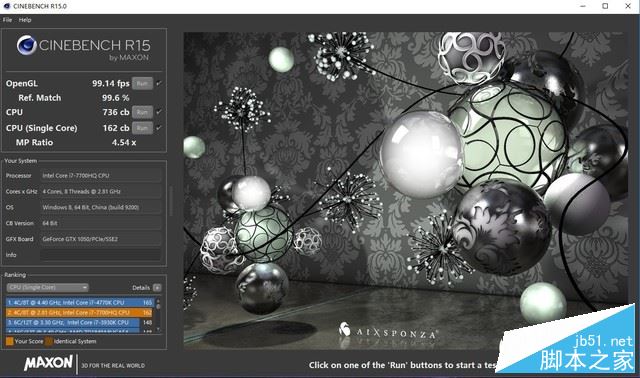640x378 pixels.
Task: Click the single core 162 cb score
Action: pyautogui.click(x=116, y=128)
